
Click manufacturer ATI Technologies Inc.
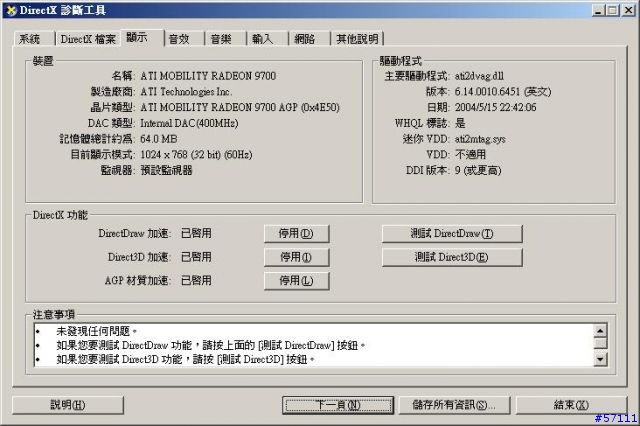click(x=186, y=92)
